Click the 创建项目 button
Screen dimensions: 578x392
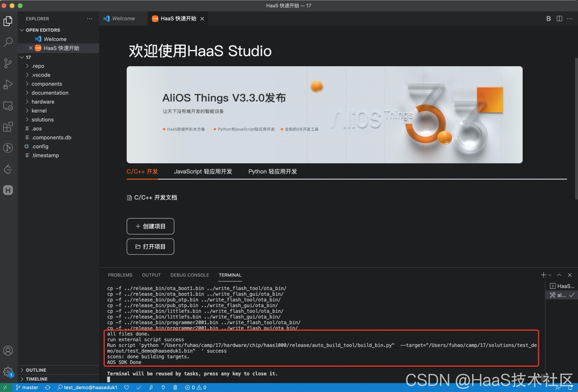pos(150,226)
